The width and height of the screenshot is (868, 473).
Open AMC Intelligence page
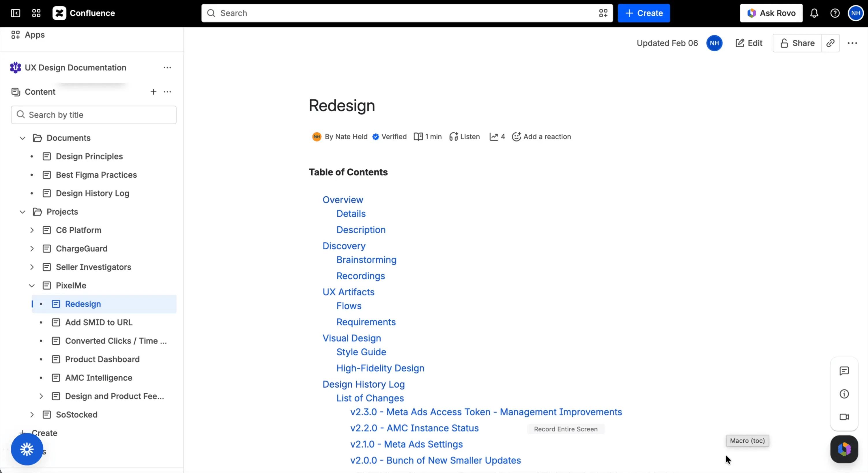coord(99,378)
